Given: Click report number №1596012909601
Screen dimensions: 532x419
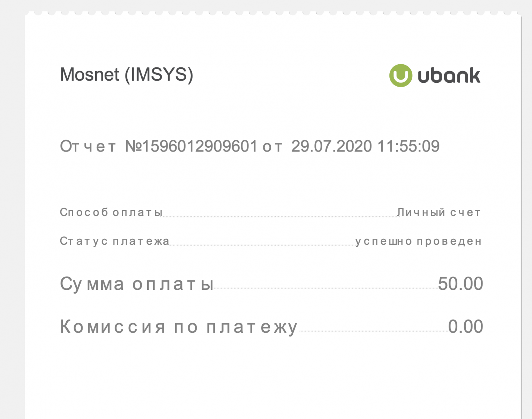Looking at the screenshot, I should pos(191,146).
